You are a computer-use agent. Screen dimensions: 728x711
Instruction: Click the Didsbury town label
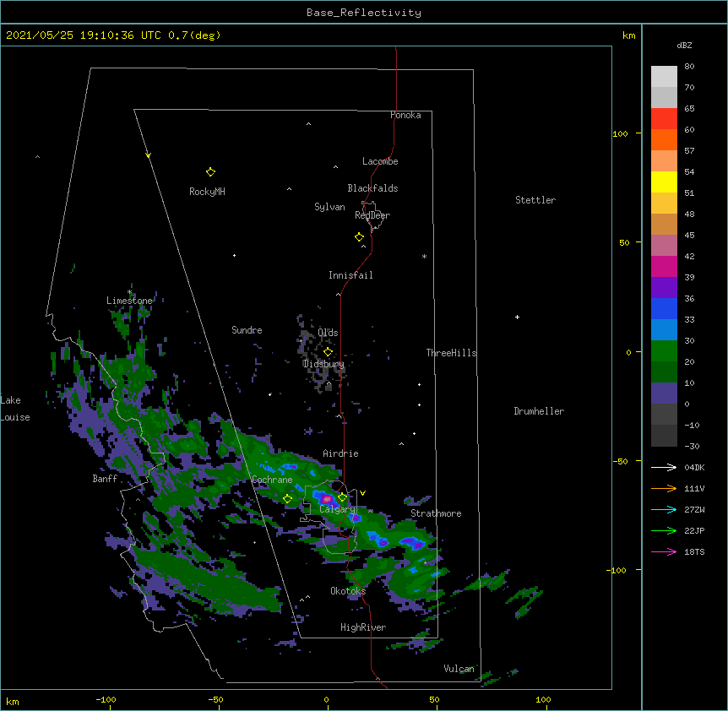click(x=323, y=364)
